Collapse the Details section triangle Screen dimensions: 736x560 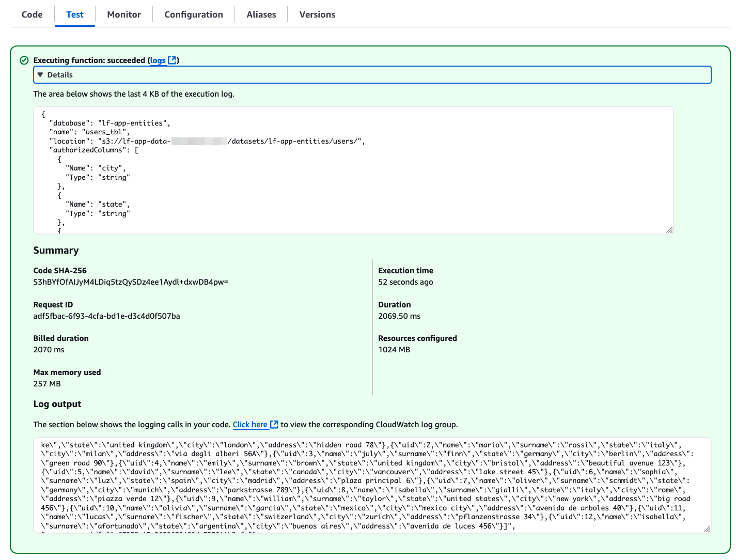[40, 75]
